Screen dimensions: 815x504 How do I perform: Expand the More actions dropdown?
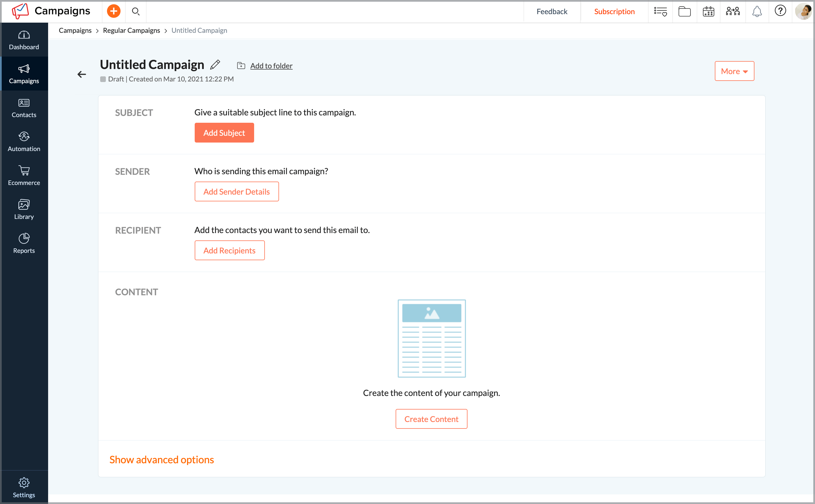tap(734, 71)
